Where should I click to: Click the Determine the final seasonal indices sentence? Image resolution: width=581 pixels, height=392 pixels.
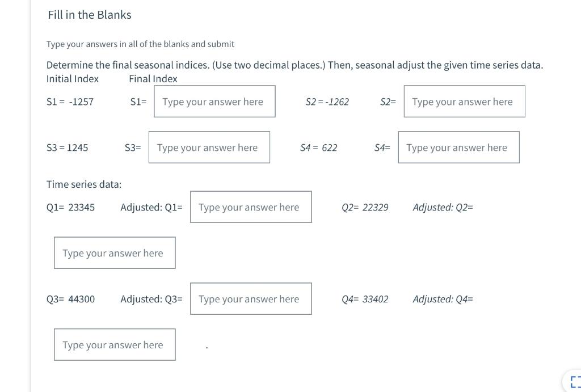coord(294,65)
